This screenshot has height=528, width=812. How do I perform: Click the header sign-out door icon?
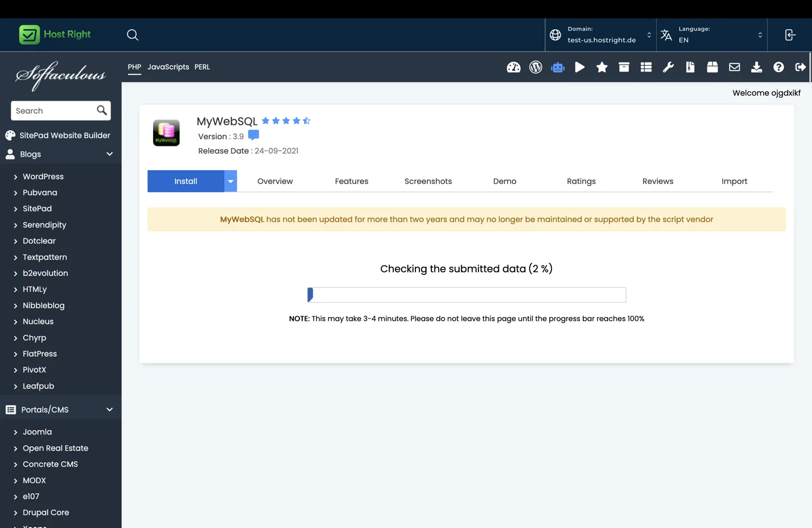coord(790,35)
